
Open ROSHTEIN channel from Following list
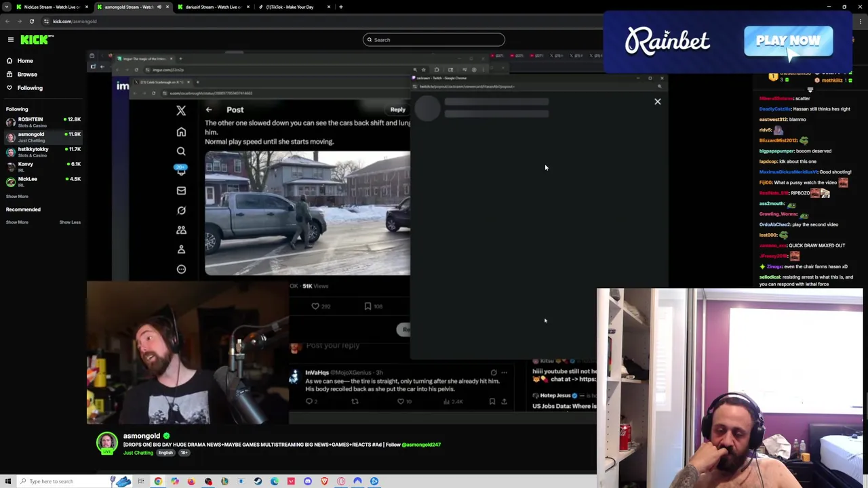(43, 122)
